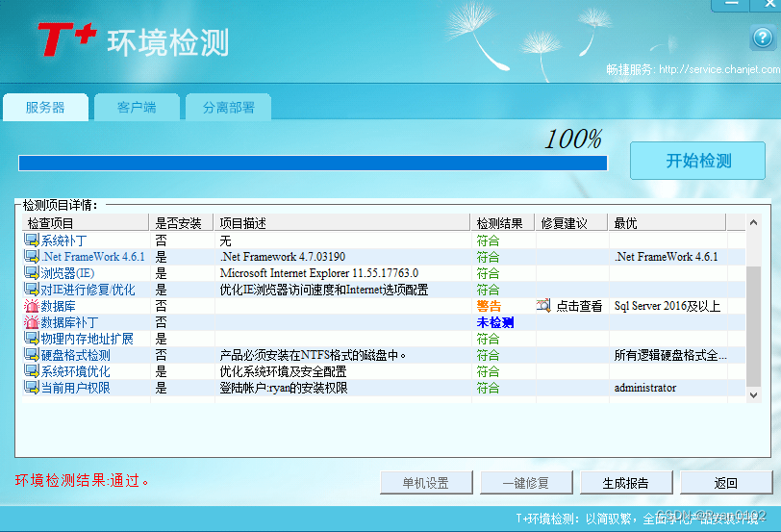781x532 pixels.
Task: Select the 数据库补丁 item name
Action: click(x=69, y=322)
